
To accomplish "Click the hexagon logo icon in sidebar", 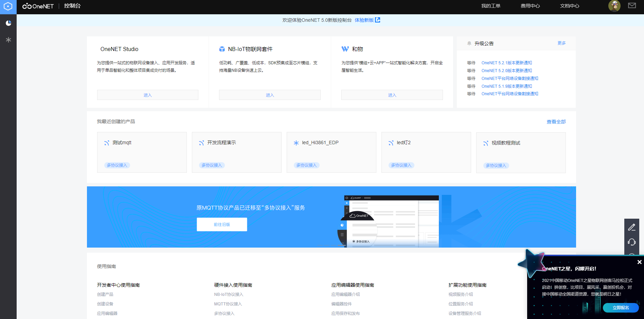I will (x=8, y=6).
